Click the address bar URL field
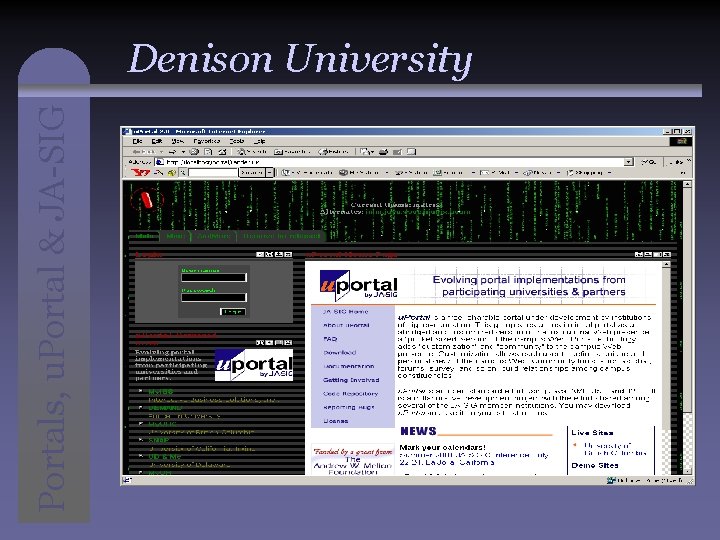Viewport: 720px width, 540px height. [394, 162]
